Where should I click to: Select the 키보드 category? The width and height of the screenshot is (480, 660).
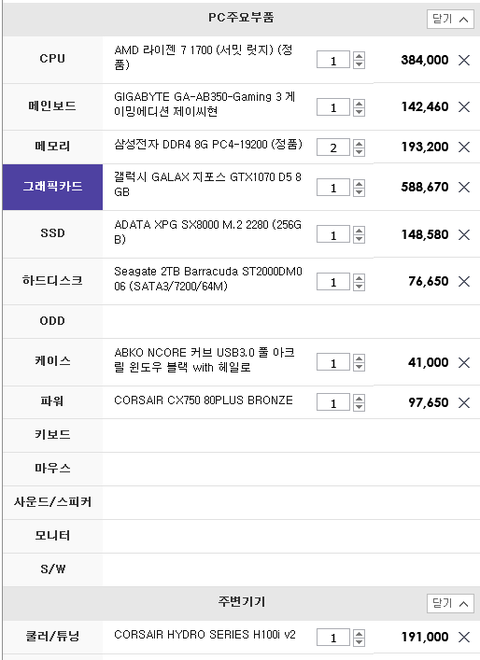tap(53, 435)
